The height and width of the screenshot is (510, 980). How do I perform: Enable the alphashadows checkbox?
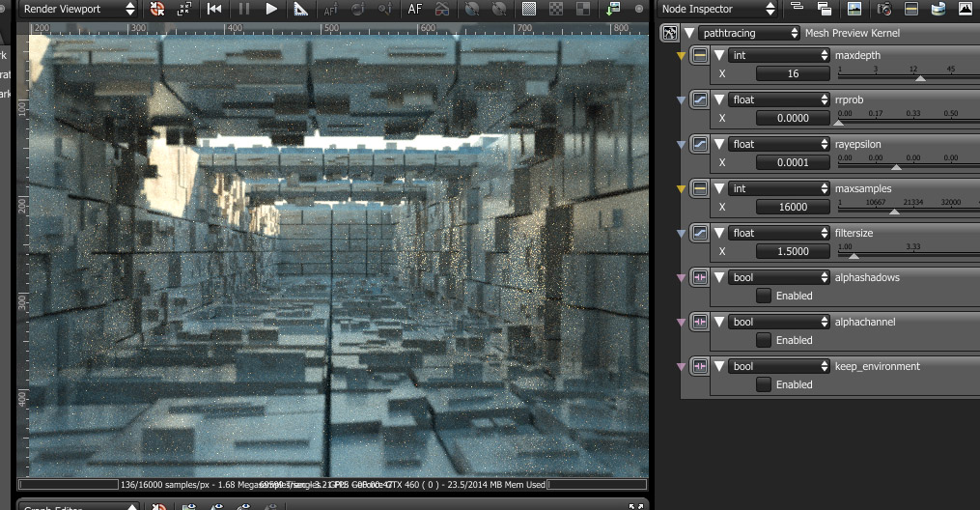(x=764, y=296)
